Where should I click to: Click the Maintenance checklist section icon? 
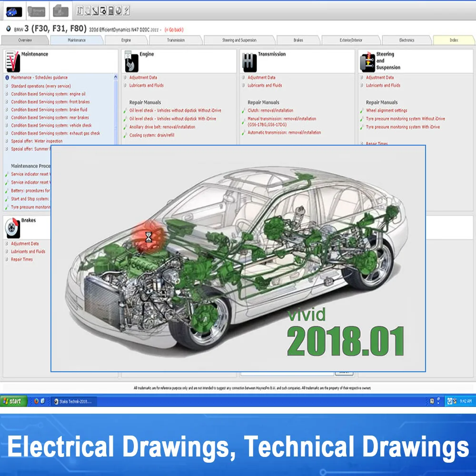12,61
